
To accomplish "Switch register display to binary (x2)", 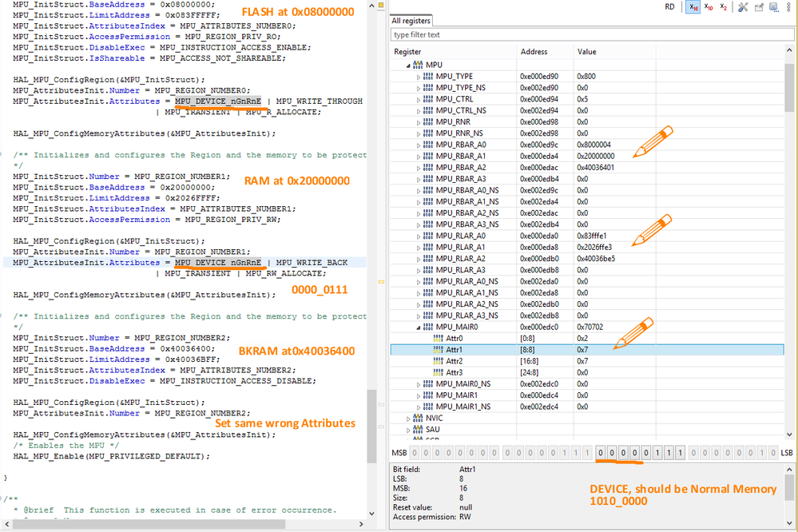I will (722, 7).
